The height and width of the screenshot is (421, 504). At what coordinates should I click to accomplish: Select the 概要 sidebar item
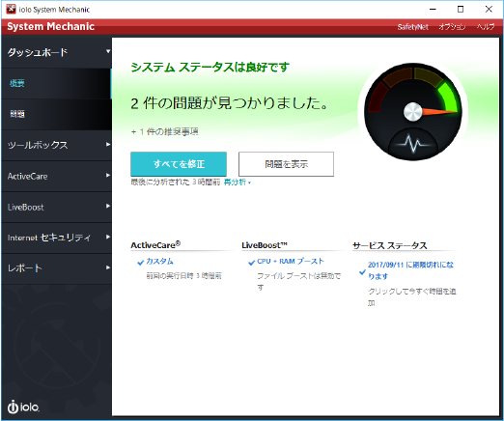click(56, 83)
